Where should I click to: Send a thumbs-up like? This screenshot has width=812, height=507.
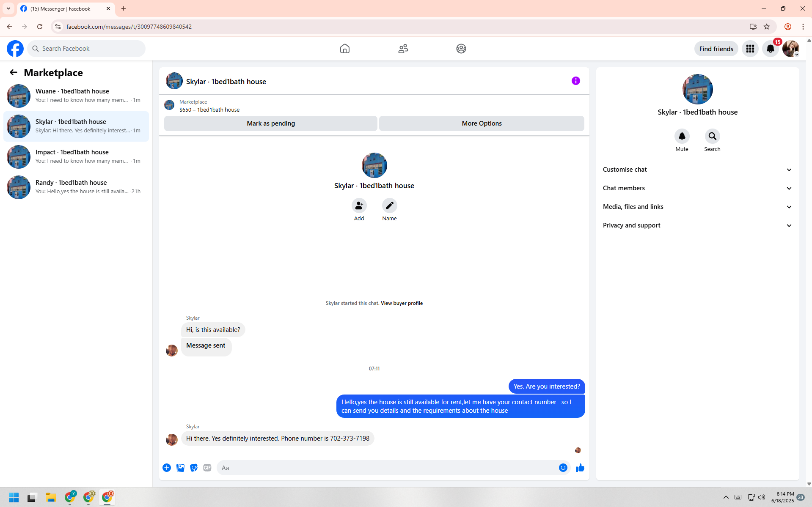pos(580,468)
